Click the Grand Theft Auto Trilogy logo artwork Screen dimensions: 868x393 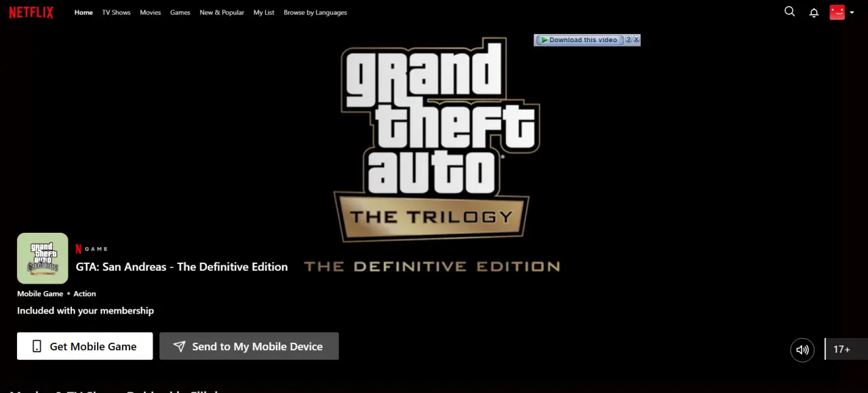tap(437, 141)
